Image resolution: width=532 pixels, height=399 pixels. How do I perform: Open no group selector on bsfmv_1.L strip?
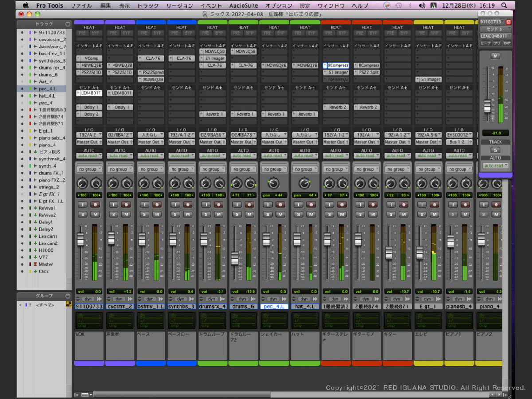tap(151, 169)
